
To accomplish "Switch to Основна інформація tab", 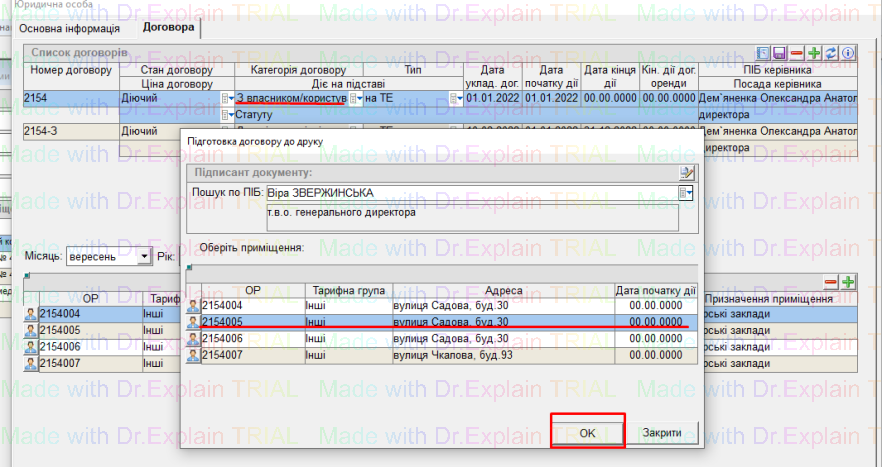I will click(x=69, y=28).
